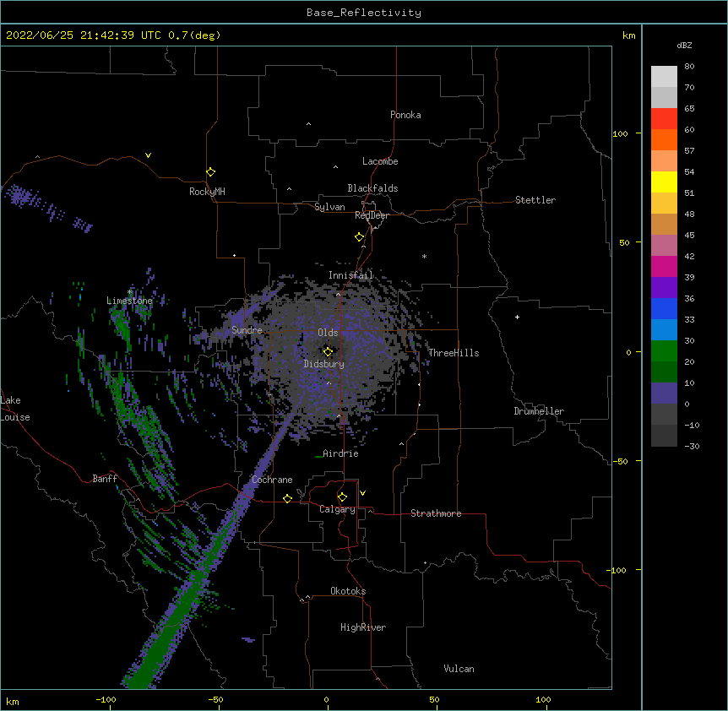This screenshot has width=728, height=711.
Task: Click the Limestone label
Action: coord(129,301)
